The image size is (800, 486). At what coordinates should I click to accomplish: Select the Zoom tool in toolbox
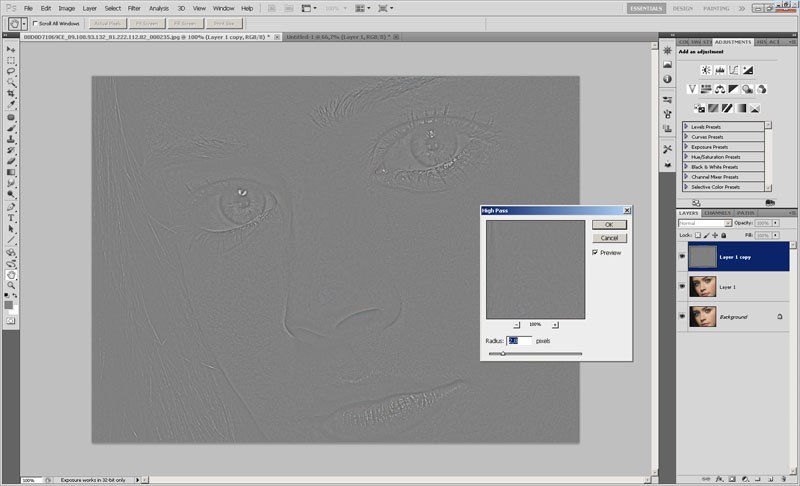pyautogui.click(x=11, y=285)
